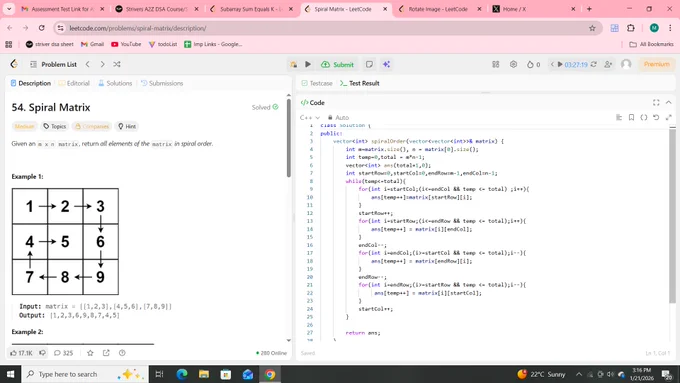The image size is (680, 383).
Task: Click the code editor scrollbar
Action: (x=672, y=215)
